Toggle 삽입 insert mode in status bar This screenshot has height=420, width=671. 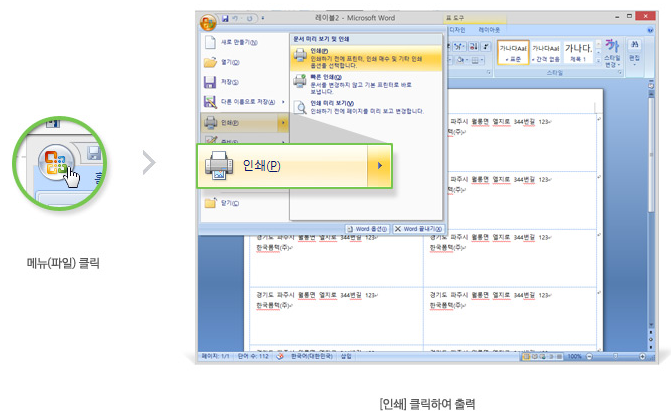pos(346,356)
